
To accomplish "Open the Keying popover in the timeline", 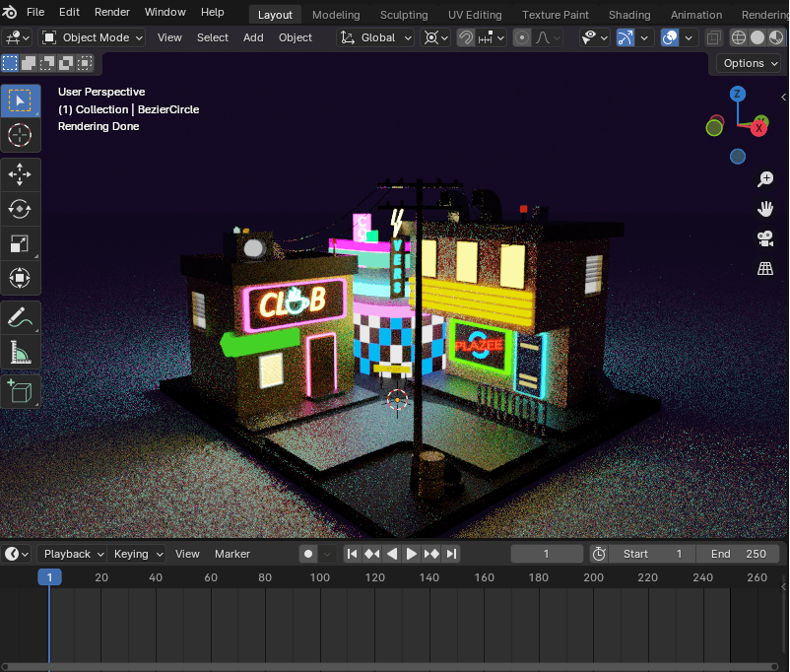I will (x=136, y=554).
